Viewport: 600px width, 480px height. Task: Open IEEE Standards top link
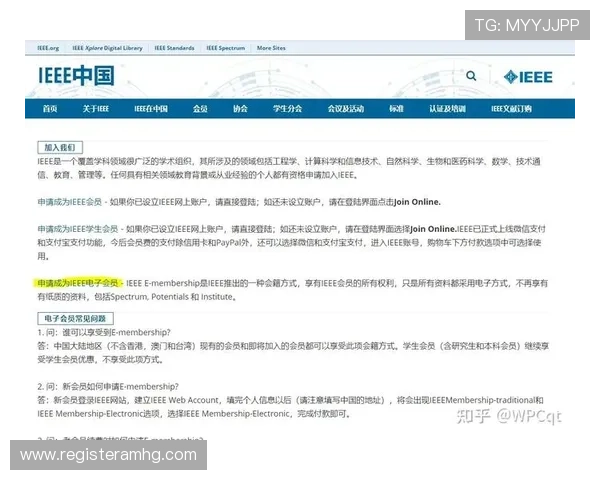coord(174,48)
